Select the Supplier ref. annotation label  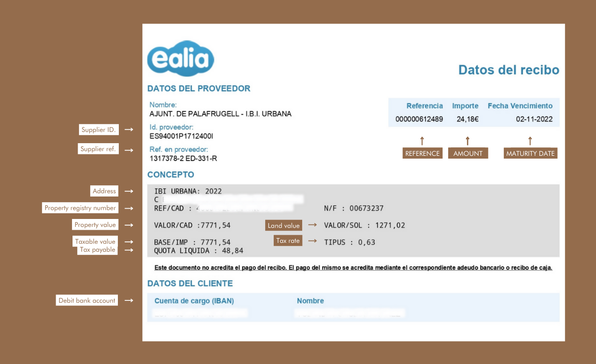click(x=98, y=149)
